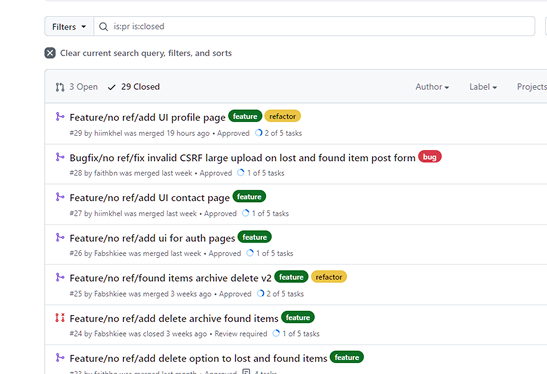Click feature label on delete archive found items PR
Screen dimensions: 547x374
coord(298,317)
